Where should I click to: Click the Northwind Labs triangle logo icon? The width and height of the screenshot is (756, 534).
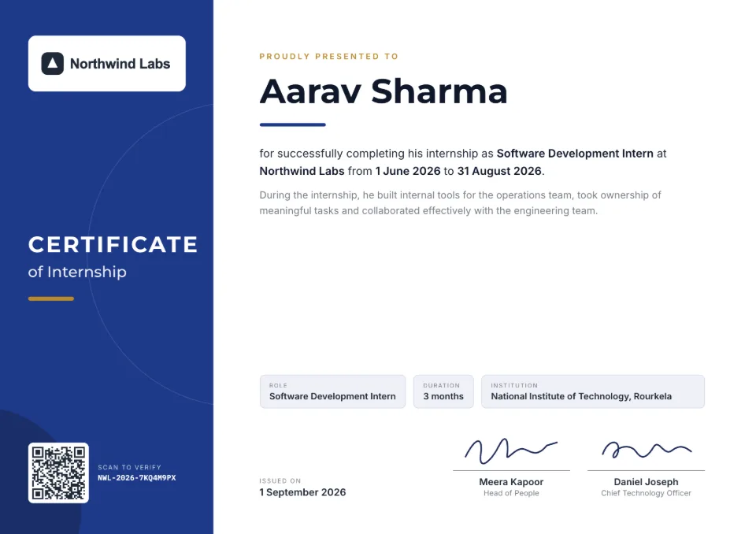coord(53,64)
